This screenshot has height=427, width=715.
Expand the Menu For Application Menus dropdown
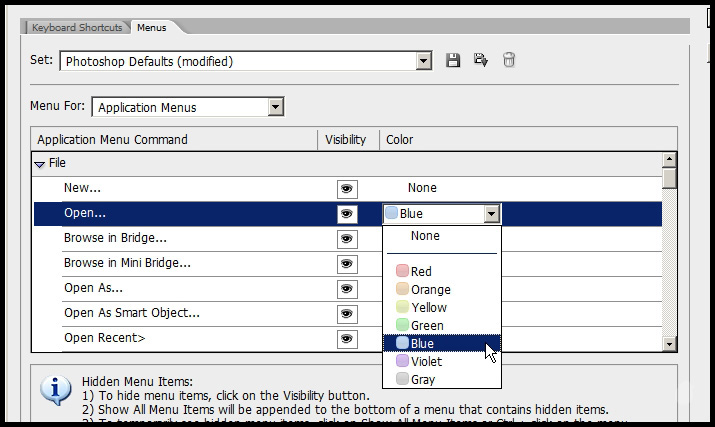click(276, 107)
